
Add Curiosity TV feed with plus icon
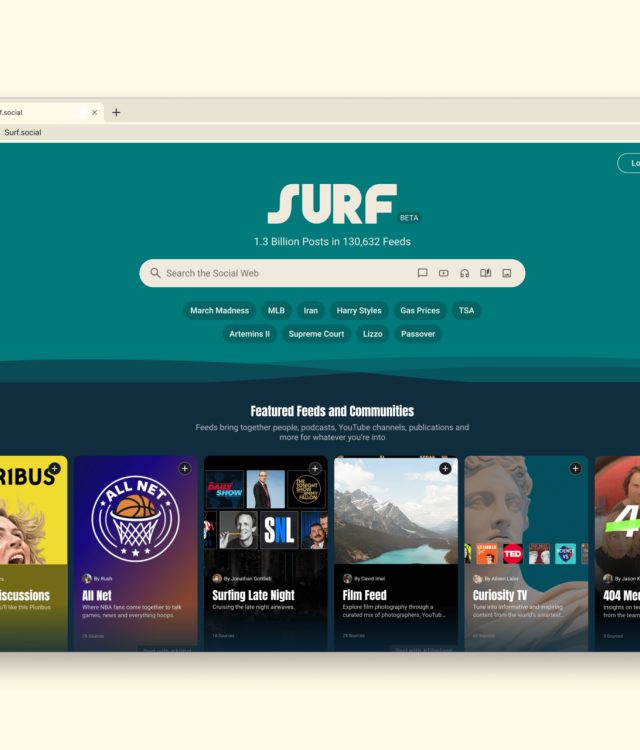(575, 469)
